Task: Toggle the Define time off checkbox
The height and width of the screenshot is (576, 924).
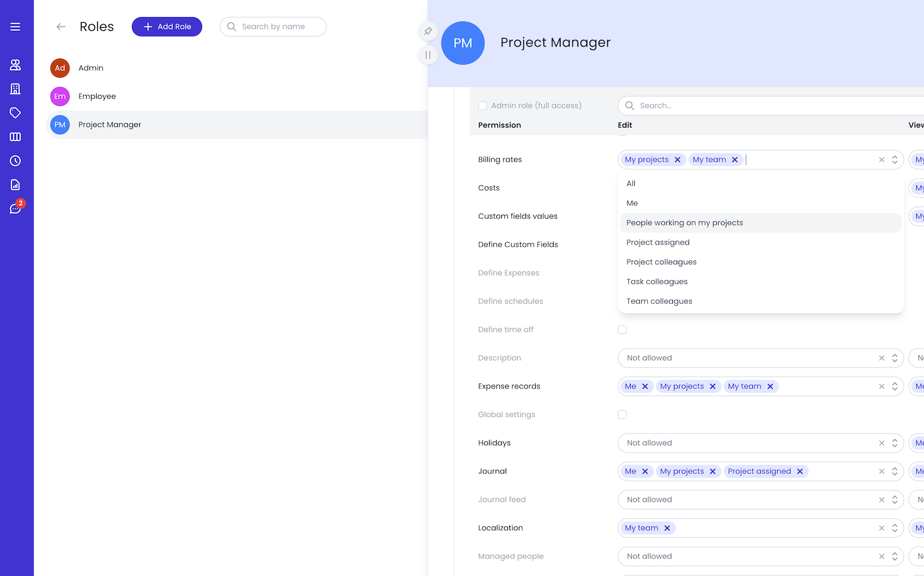Action: (622, 329)
